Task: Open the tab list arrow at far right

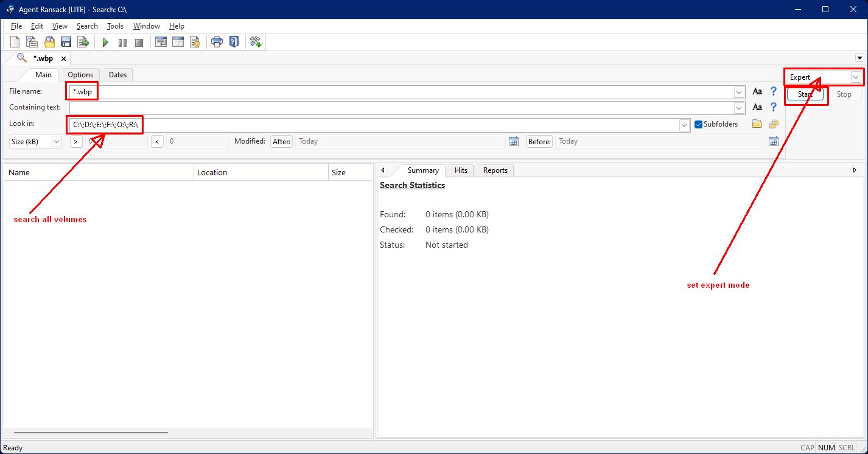Action: [x=859, y=58]
